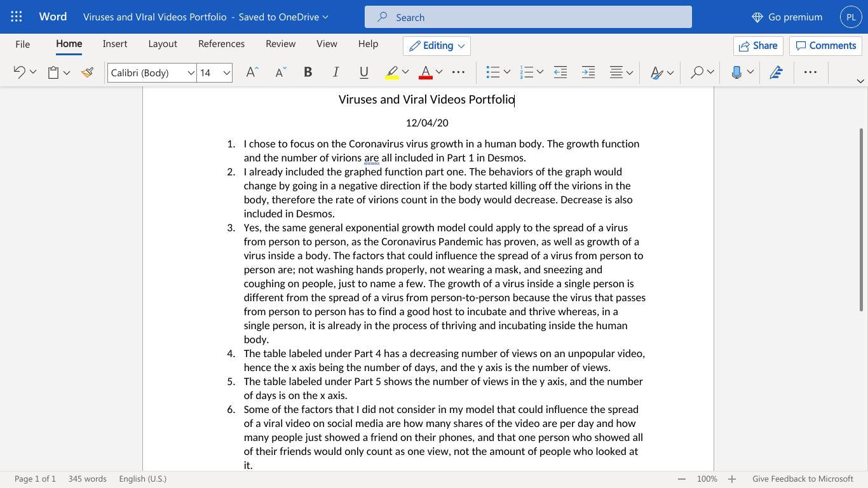Viewport: 868px width, 488px height.
Task: Expand the bullet library arrow
Action: (506, 72)
